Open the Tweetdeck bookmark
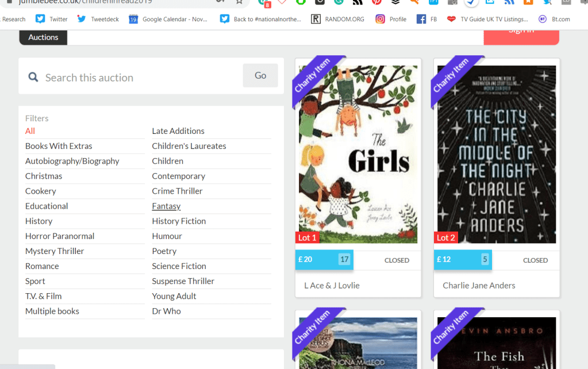 [98, 19]
